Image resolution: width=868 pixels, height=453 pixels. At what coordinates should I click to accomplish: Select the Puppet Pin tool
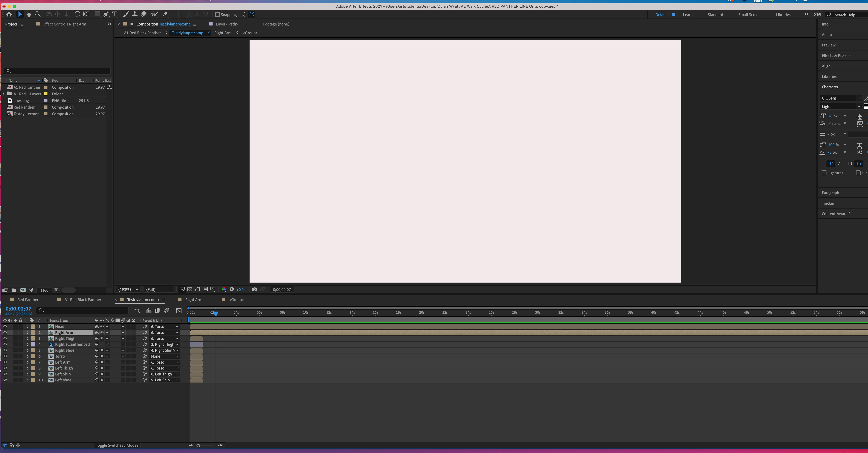165,14
